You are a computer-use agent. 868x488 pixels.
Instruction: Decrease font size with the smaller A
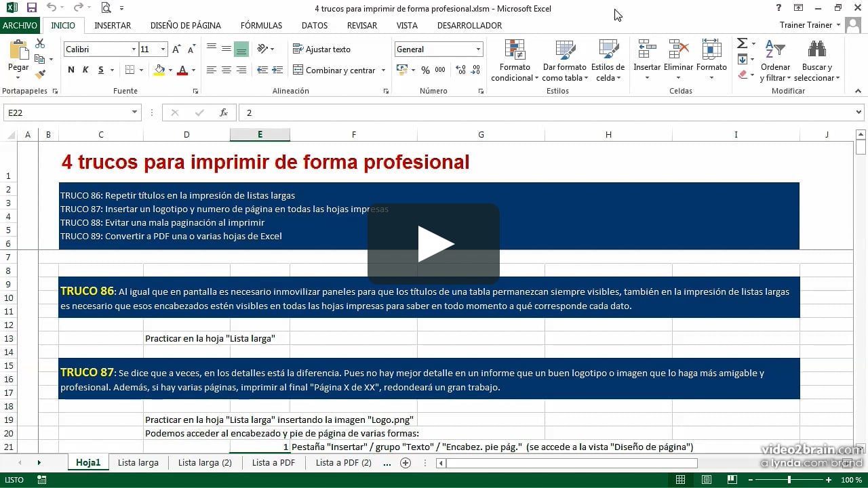click(x=191, y=49)
